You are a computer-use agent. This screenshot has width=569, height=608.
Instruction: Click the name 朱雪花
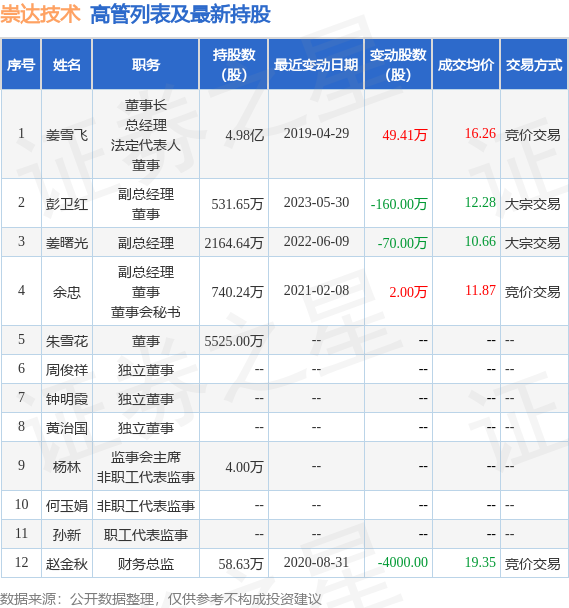67,341
